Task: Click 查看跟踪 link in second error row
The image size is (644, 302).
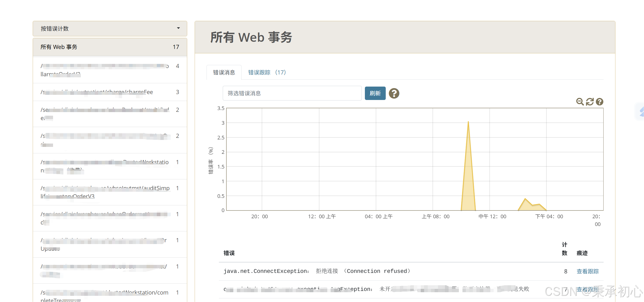Action: (587, 289)
